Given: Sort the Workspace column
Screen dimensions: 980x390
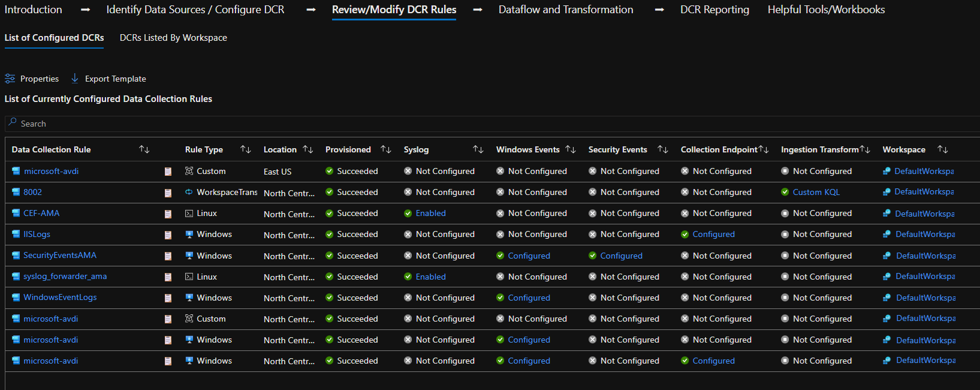Looking at the screenshot, I should [x=942, y=149].
